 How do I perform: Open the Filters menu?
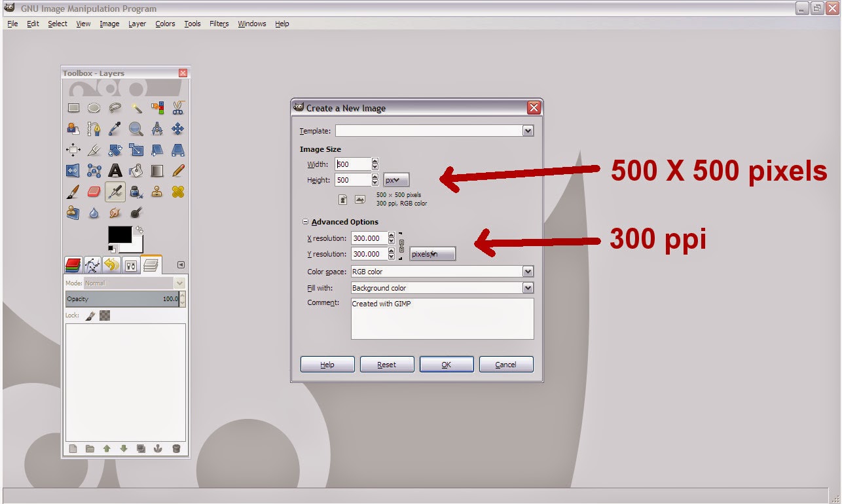[x=219, y=24]
